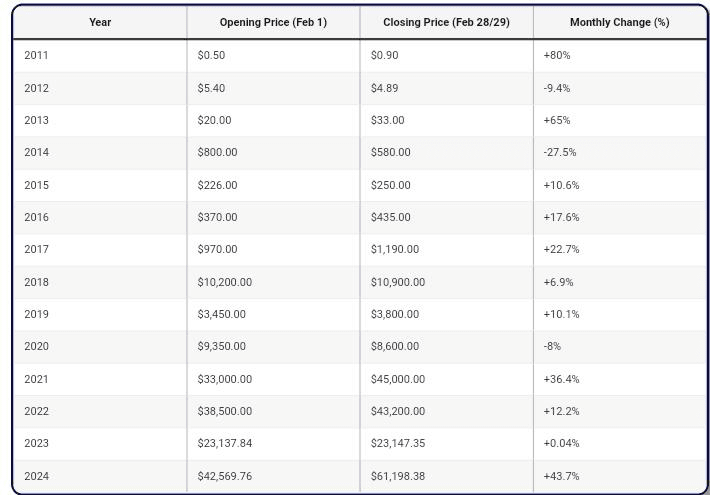
Task: Click the $33,000.00 opening price cell
Action: pos(224,379)
